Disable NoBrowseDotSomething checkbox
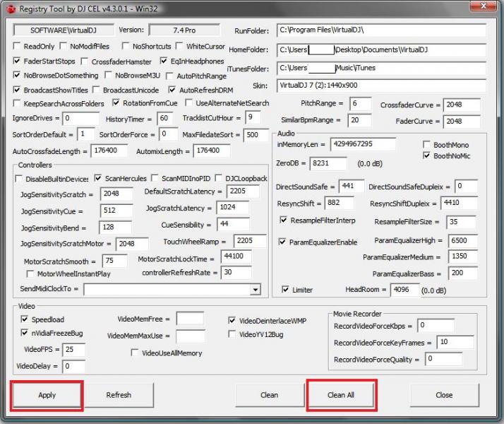The width and height of the screenshot is (504, 424). click(17, 75)
